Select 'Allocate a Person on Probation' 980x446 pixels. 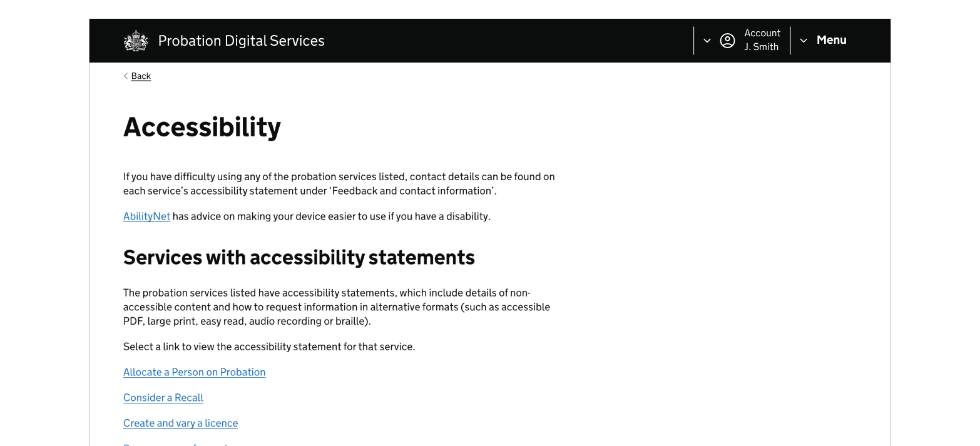click(x=194, y=372)
